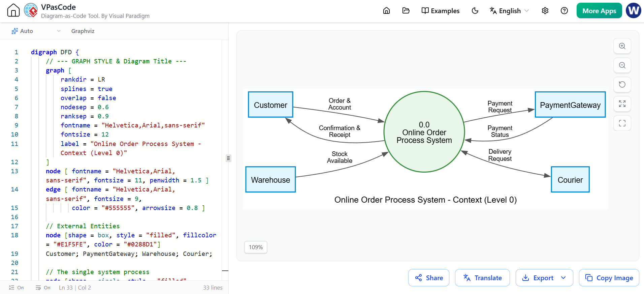Screen dimensions: 644x294
Task: Click the // External Entities comment line
Action: [83, 226]
